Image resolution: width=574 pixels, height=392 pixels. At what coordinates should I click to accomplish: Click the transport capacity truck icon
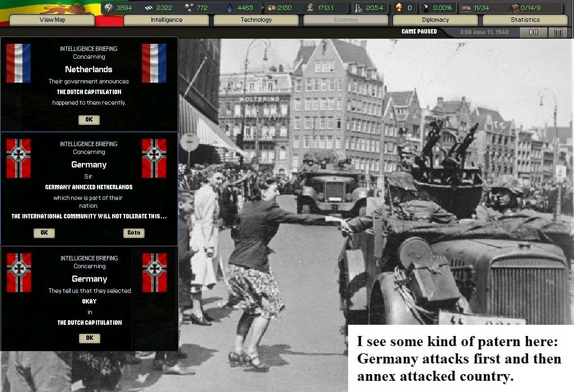coord(465,8)
